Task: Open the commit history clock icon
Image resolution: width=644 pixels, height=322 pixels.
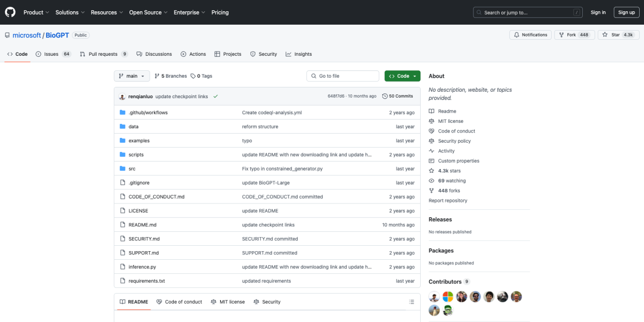Action: pyautogui.click(x=385, y=97)
